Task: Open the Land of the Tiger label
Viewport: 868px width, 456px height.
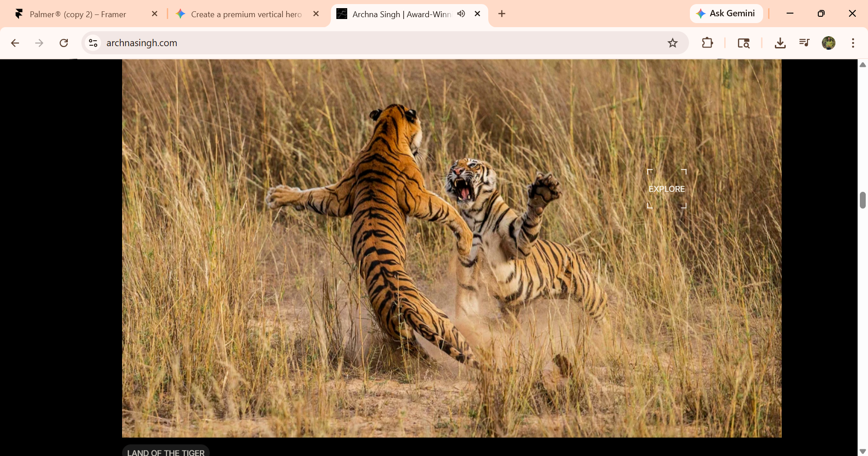Action: pos(166,451)
